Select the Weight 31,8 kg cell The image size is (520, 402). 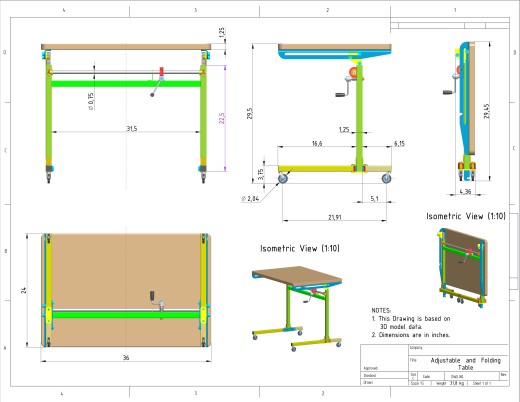click(x=450, y=383)
